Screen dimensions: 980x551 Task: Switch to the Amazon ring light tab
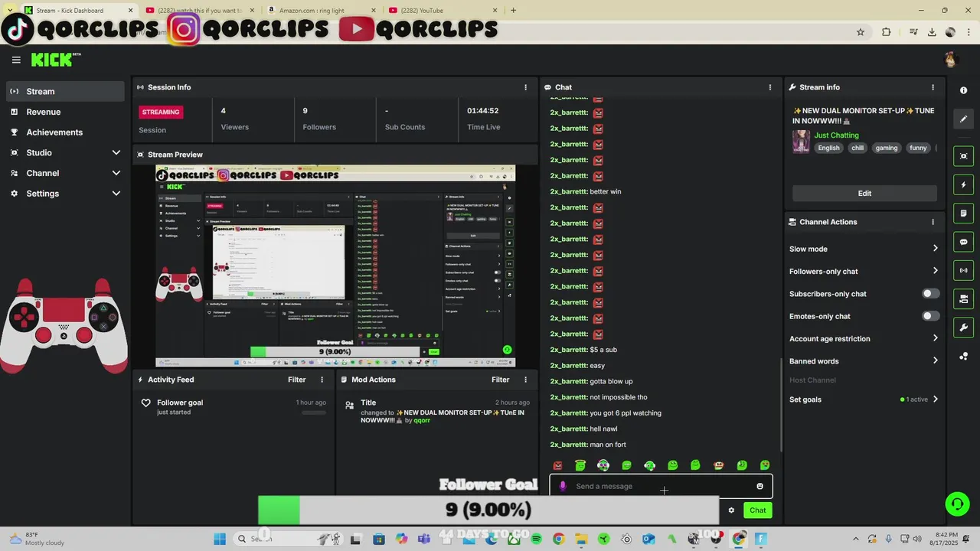point(322,10)
